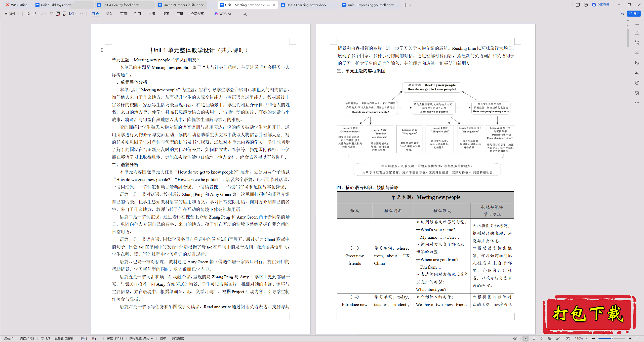Toggle the eye protection mode icon
This screenshot has height=342, width=644.
pos(515,338)
